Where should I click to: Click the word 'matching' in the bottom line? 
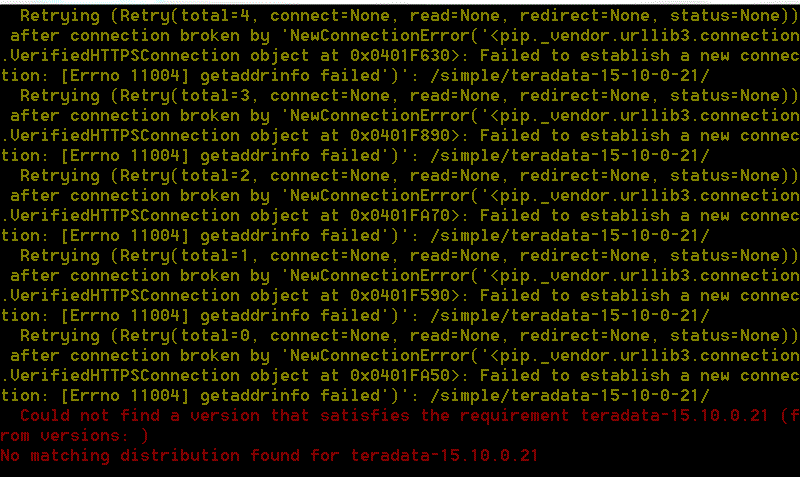[70, 456]
